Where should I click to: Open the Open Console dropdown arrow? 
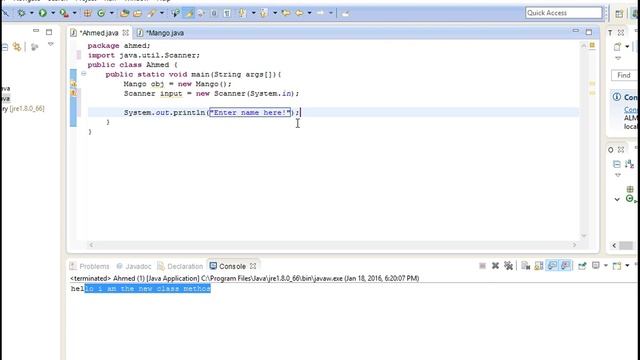[627, 266]
